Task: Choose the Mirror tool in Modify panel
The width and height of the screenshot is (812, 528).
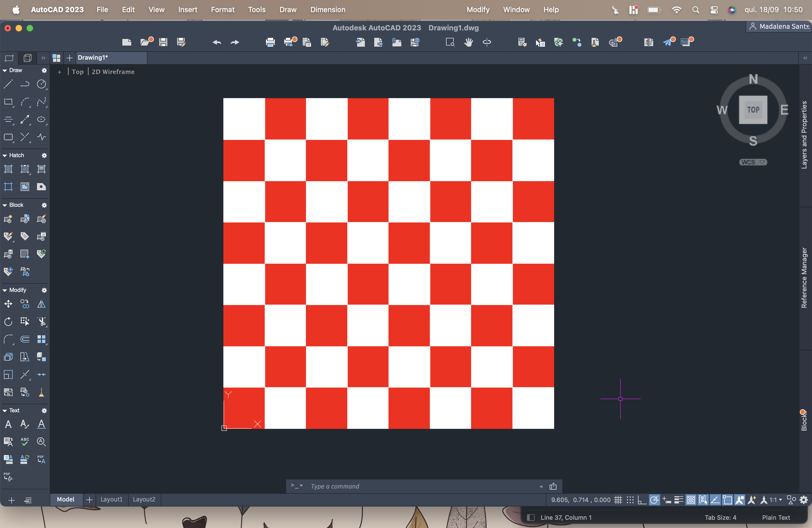Action: coord(41,304)
